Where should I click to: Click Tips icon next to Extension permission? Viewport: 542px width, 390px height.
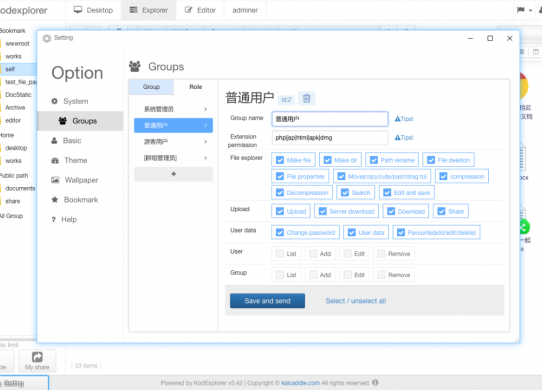[x=404, y=137]
